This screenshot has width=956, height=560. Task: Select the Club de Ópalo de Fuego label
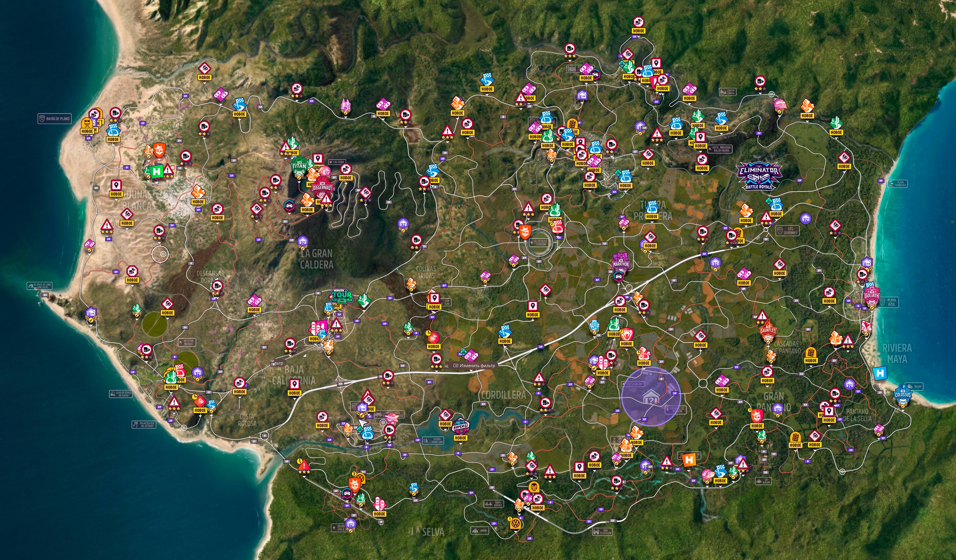point(121,394)
